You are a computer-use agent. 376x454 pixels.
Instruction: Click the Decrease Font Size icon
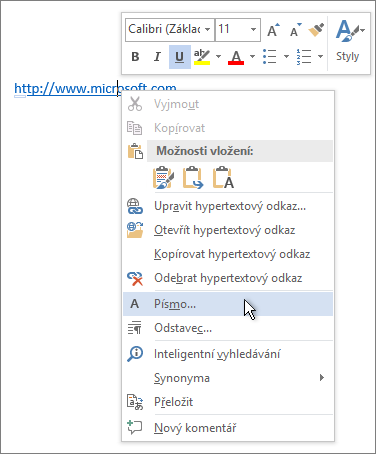[x=295, y=30]
